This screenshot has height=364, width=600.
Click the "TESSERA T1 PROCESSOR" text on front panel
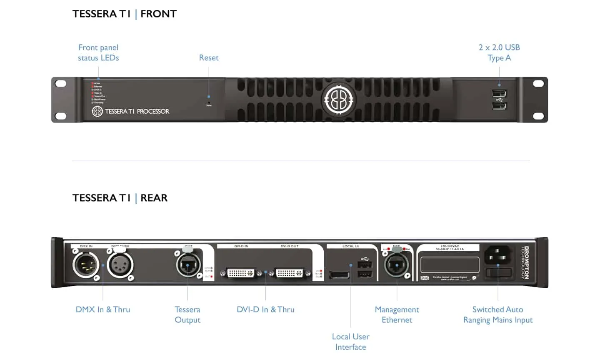click(x=137, y=111)
